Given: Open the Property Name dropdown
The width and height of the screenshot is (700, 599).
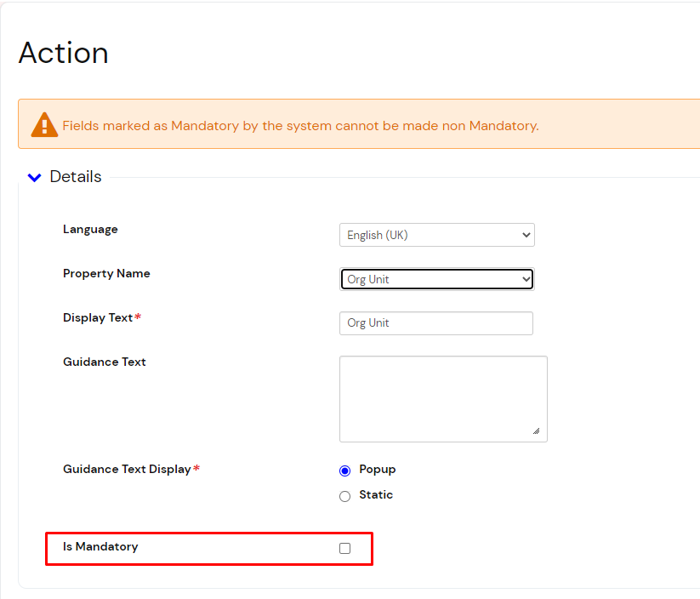Looking at the screenshot, I should pyautogui.click(x=436, y=279).
